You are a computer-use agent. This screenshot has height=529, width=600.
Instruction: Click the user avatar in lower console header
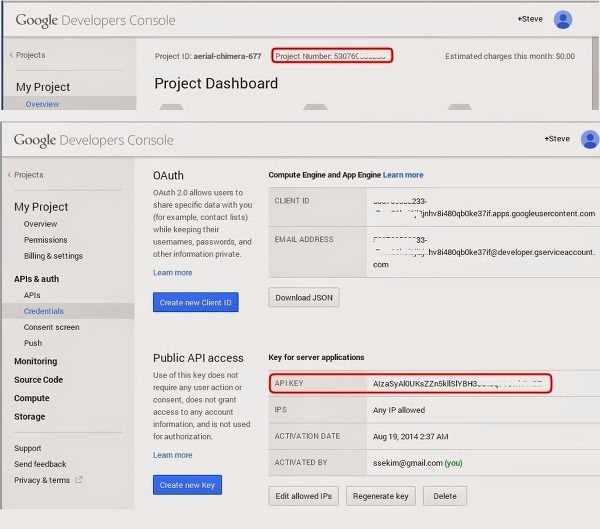tap(590, 139)
